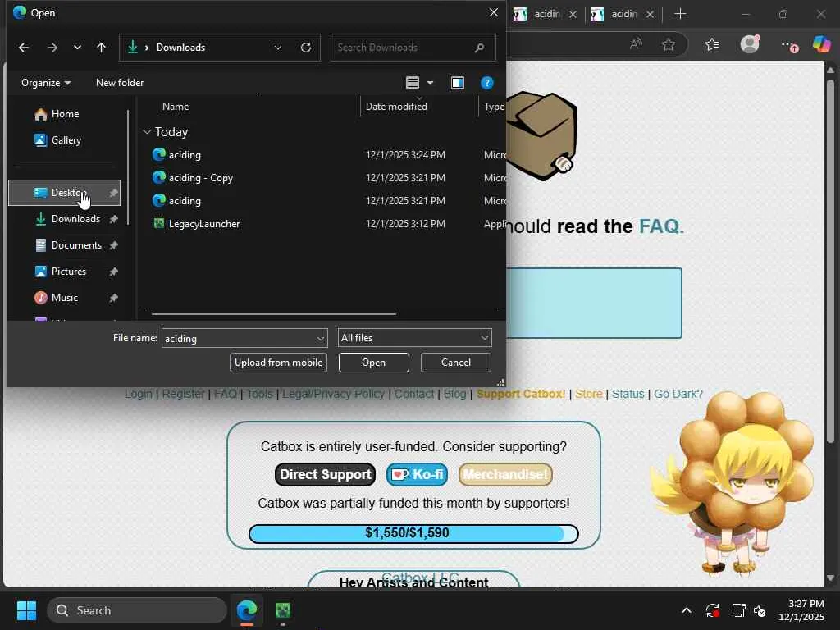Click the File name input box
This screenshot has height=630, width=840.
(x=239, y=339)
